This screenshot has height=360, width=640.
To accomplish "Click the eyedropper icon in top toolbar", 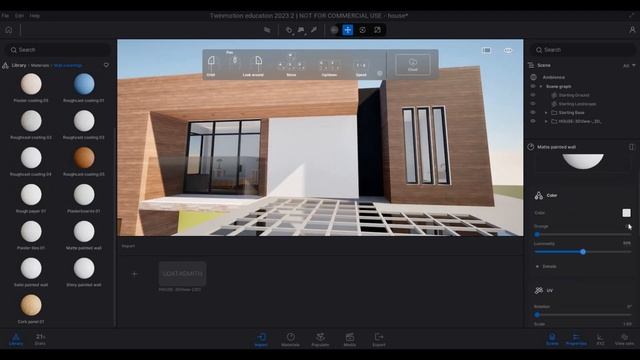I will tap(314, 30).
